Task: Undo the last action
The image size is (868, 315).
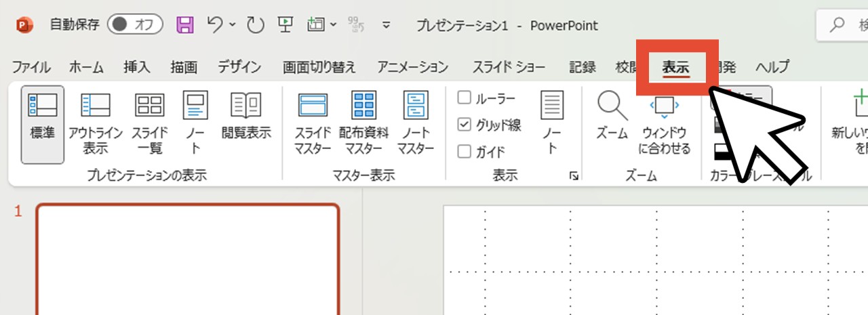Action: [x=215, y=25]
